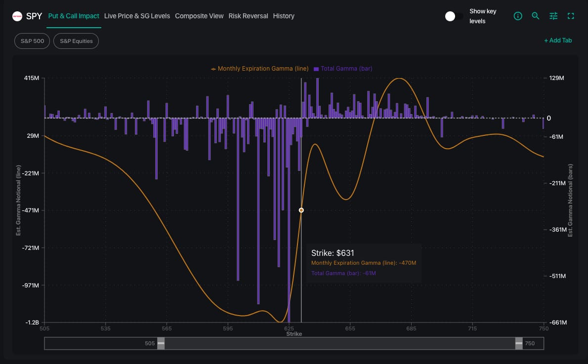Click right strike range handle at 750

coord(519,343)
